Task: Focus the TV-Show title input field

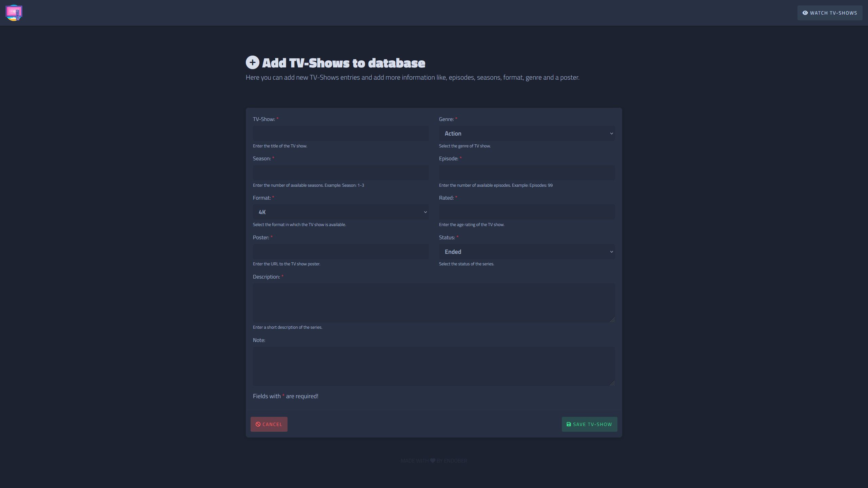Action: (340, 134)
